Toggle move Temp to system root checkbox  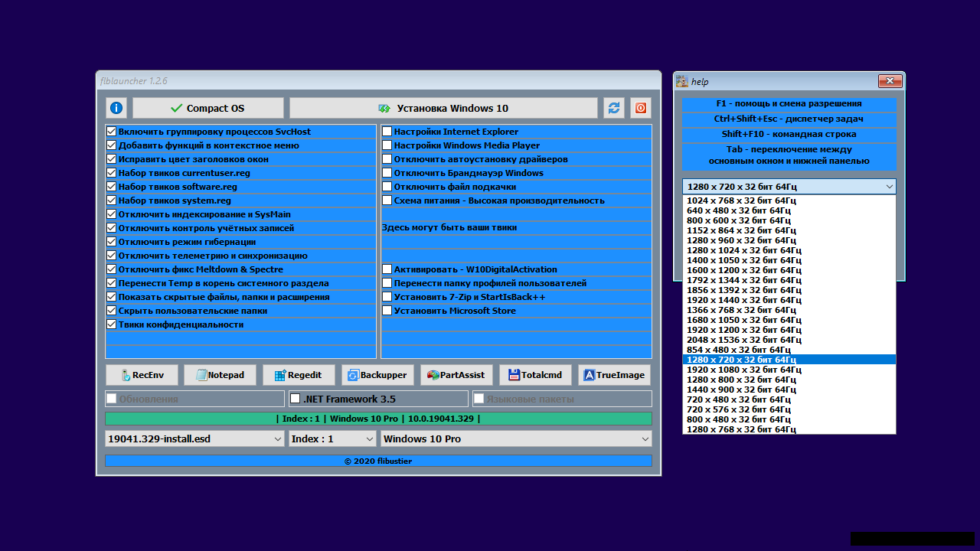tap(112, 283)
